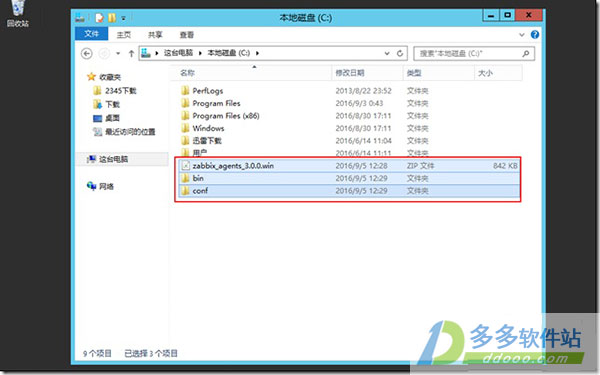The width and height of the screenshot is (600, 375).
Task: Select 这台电脑 in the navigation pane
Action: click(x=113, y=159)
